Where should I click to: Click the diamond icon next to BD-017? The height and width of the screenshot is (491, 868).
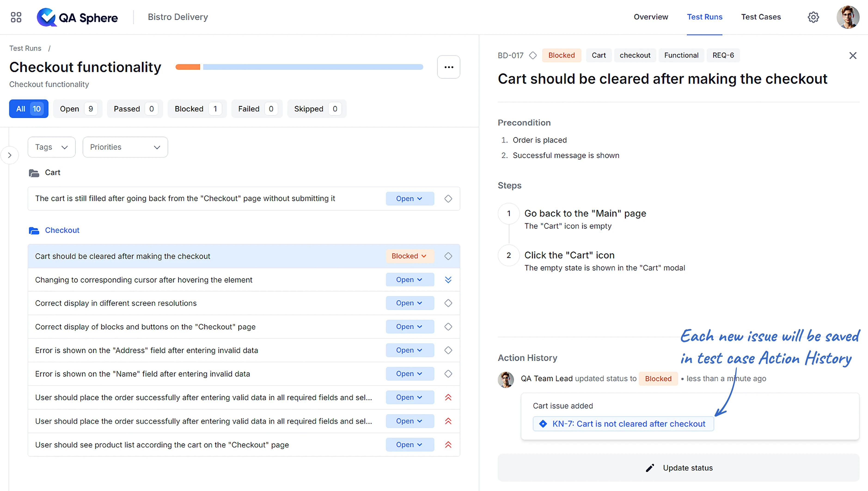tap(533, 55)
